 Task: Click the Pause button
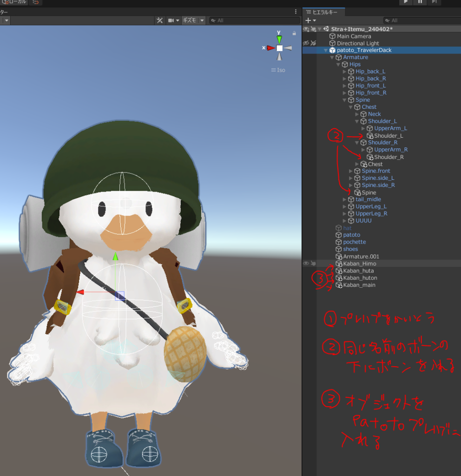coord(420,2)
